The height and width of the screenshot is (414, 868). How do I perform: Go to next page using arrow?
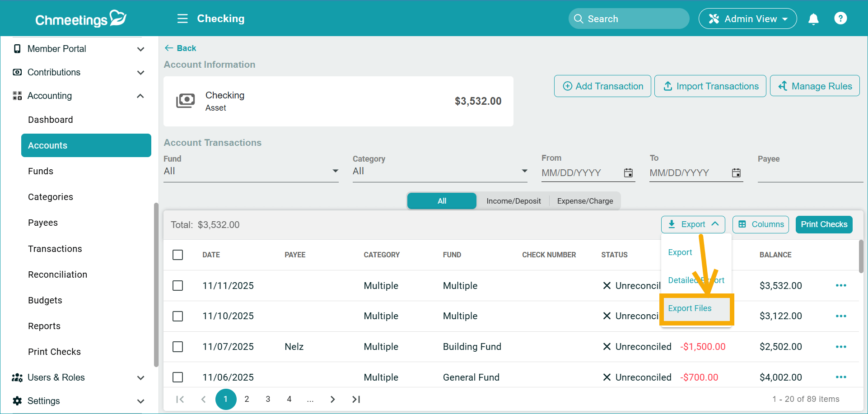pos(332,399)
